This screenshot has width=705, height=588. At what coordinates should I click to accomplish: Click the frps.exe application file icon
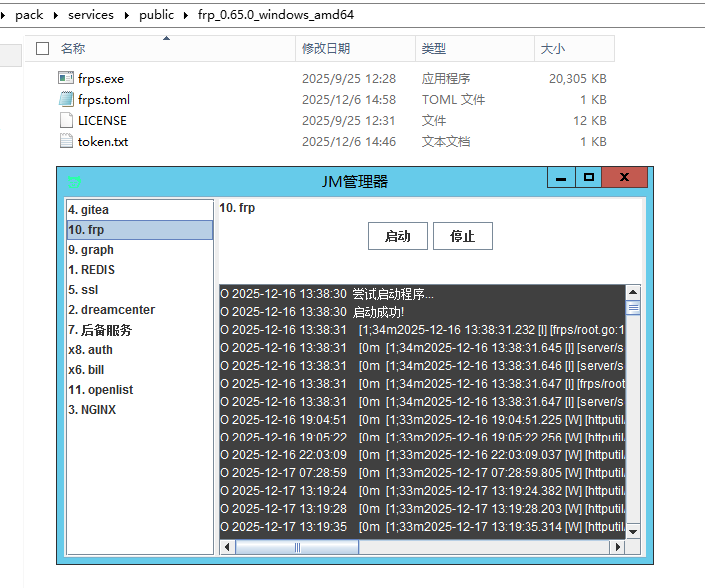66,78
